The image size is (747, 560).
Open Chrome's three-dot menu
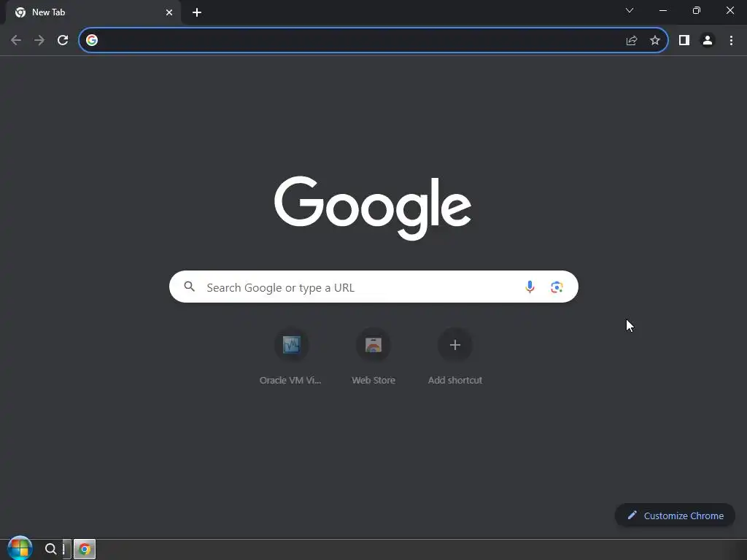tap(731, 41)
